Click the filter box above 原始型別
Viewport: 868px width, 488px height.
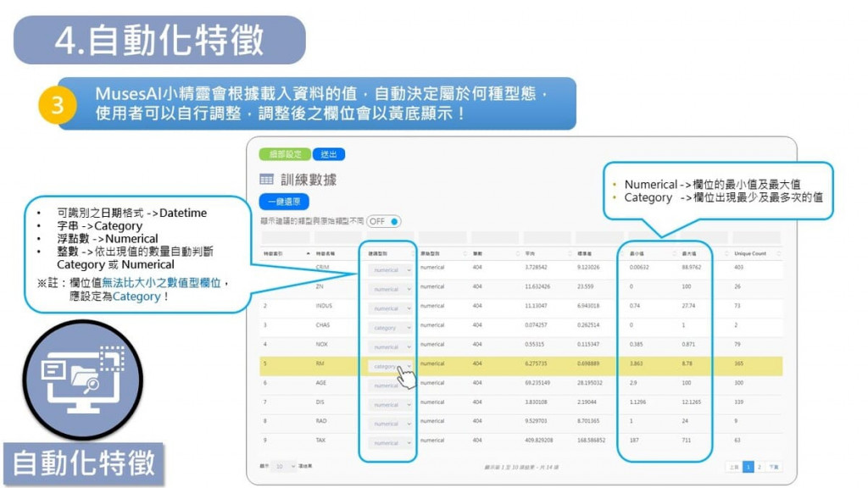tap(442, 238)
